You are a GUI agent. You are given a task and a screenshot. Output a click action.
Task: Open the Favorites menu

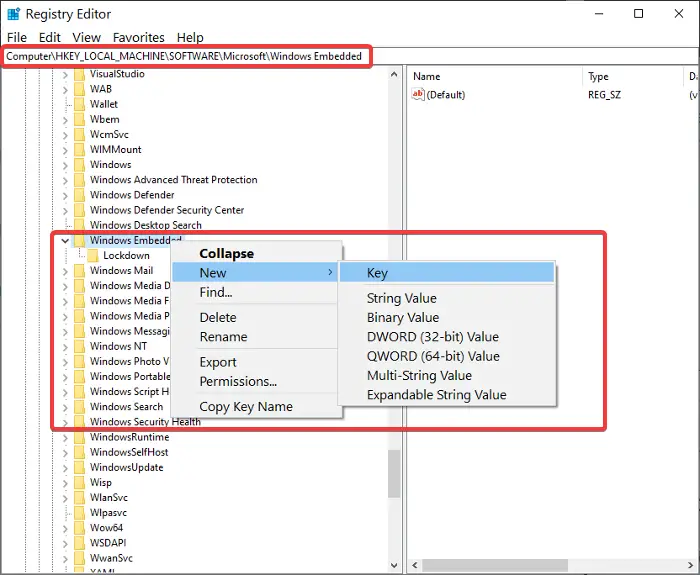point(138,38)
